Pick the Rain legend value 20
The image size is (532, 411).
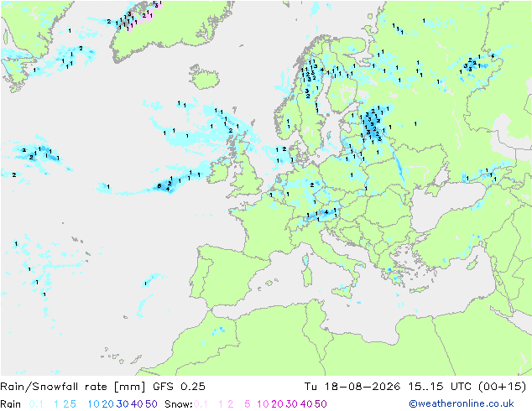coord(108,404)
